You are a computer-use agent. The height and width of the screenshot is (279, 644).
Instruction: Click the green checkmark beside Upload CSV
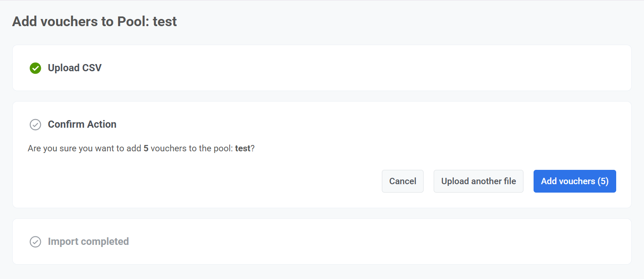(35, 68)
